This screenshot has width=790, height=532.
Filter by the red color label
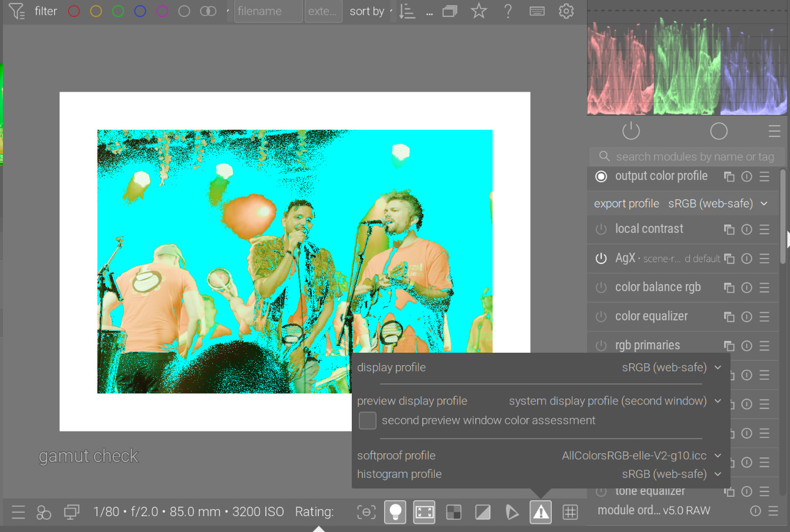click(x=74, y=11)
